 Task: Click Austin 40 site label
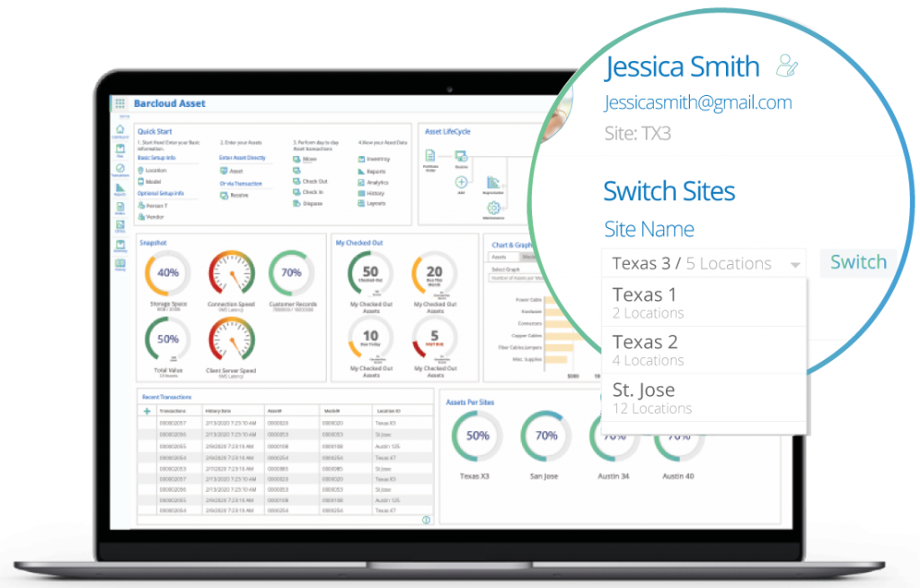(x=678, y=477)
